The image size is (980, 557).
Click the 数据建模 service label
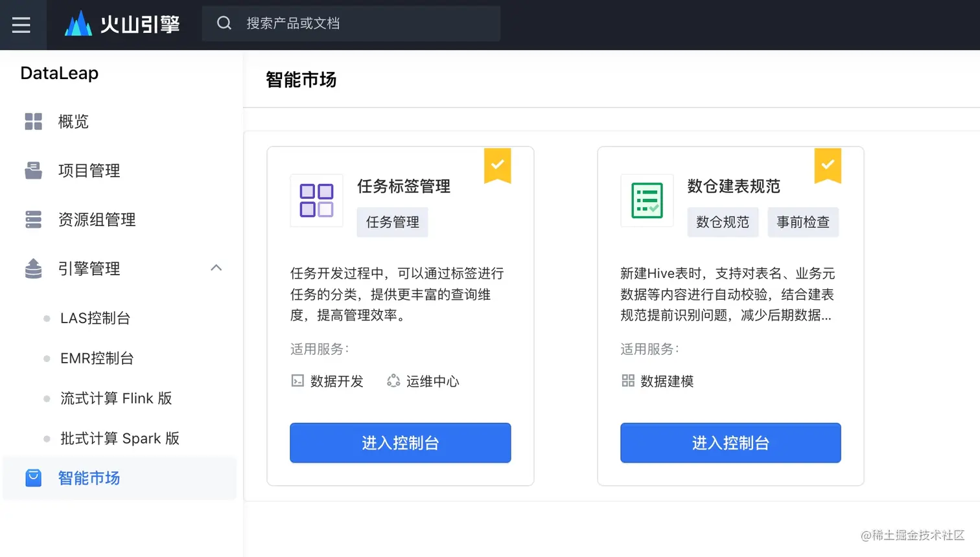coord(667,381)
